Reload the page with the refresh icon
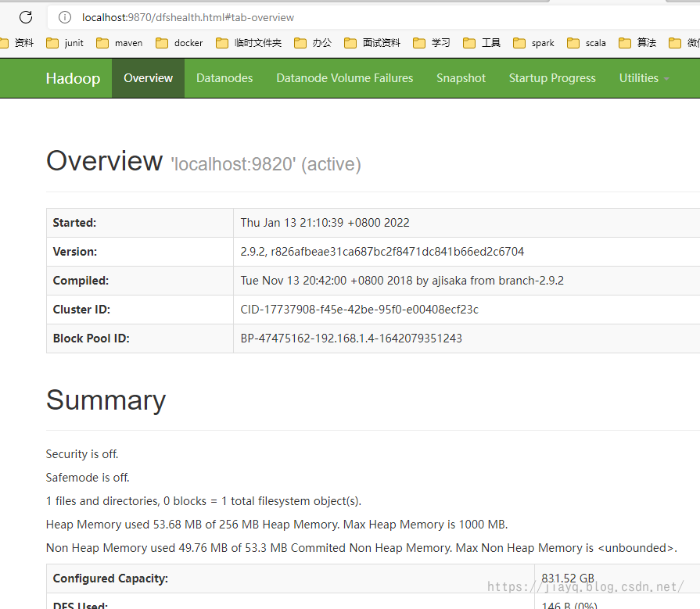 point(26,17)
